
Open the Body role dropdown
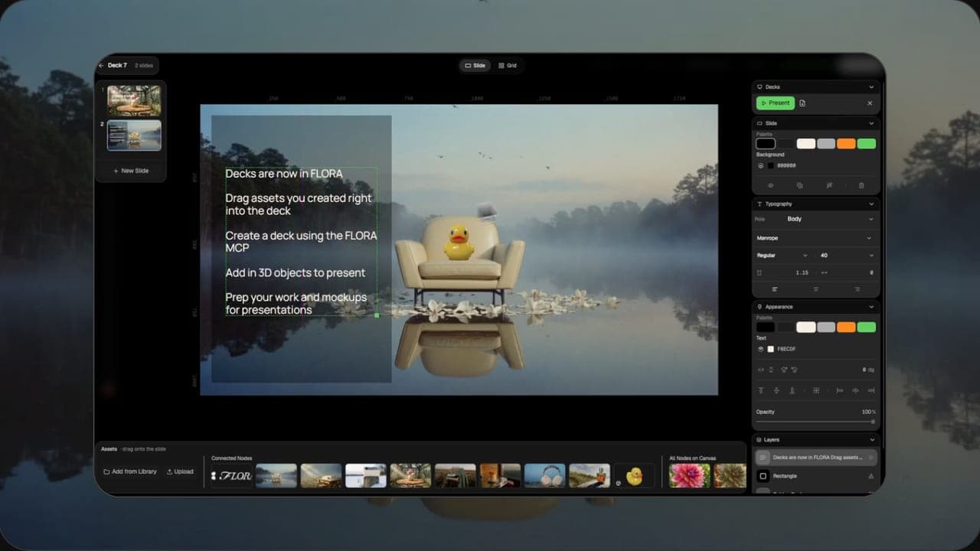click(x=831, y=219)
